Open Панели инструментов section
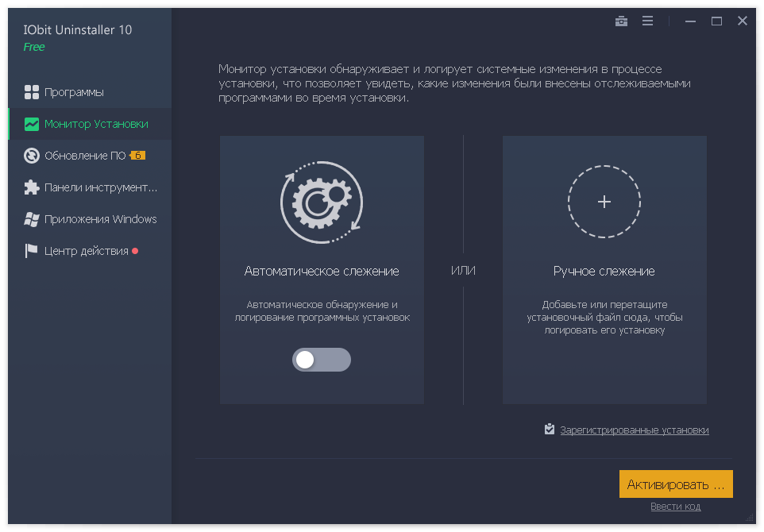 point(91,187)
